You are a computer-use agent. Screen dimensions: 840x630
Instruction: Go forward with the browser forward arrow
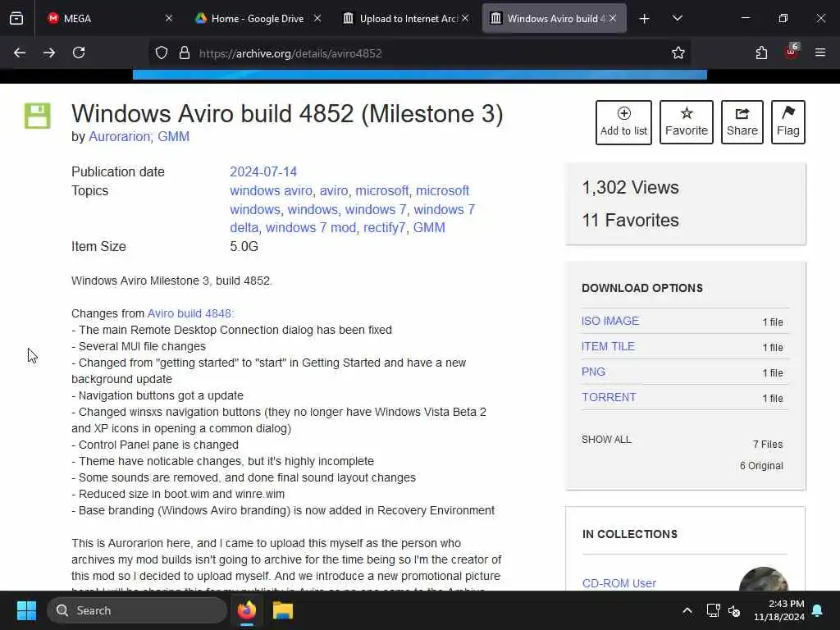(x=49, y=52)
